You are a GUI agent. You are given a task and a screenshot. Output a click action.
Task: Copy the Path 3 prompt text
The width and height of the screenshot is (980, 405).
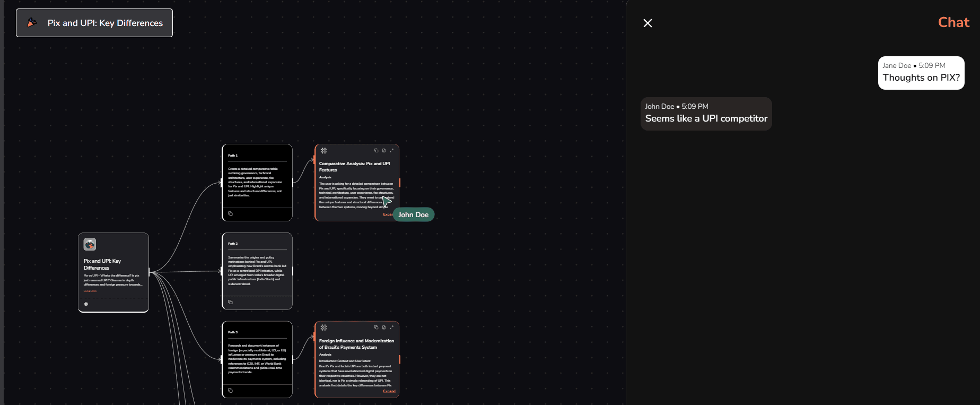point(230,390)
